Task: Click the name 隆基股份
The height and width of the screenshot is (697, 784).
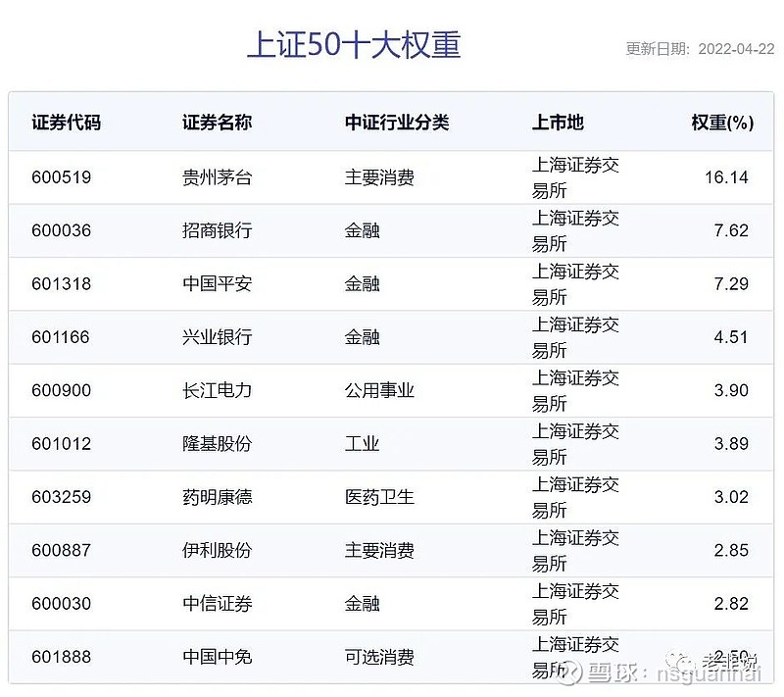Action: [217, 444]
